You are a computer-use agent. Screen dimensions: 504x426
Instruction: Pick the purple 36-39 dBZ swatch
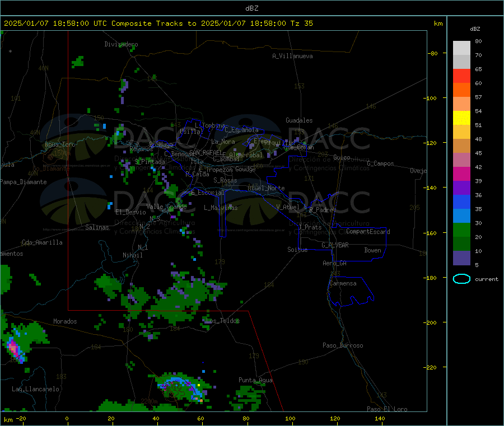461,188
